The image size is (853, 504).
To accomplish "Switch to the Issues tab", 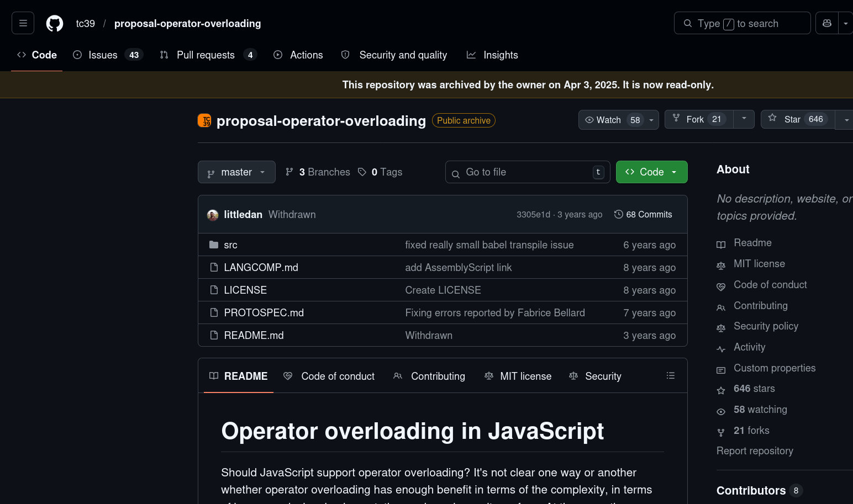I will point(102,55).
